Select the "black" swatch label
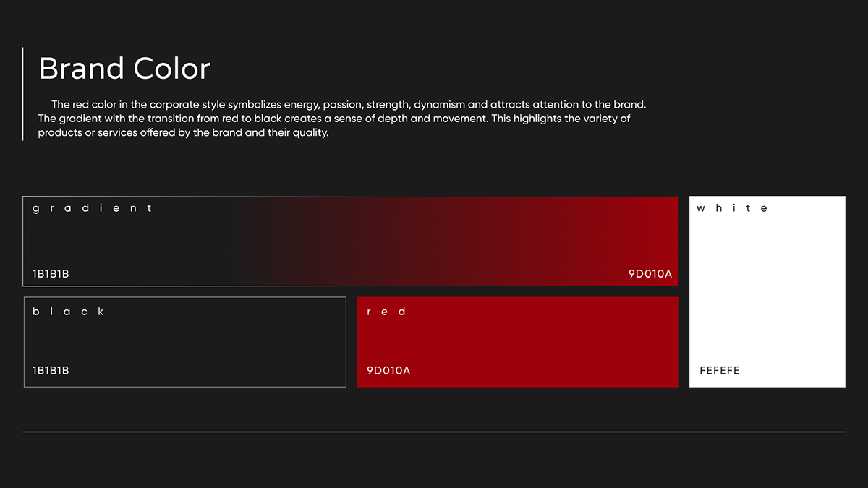Viewport: 868px width, 488px height. (x=69, y=312)
